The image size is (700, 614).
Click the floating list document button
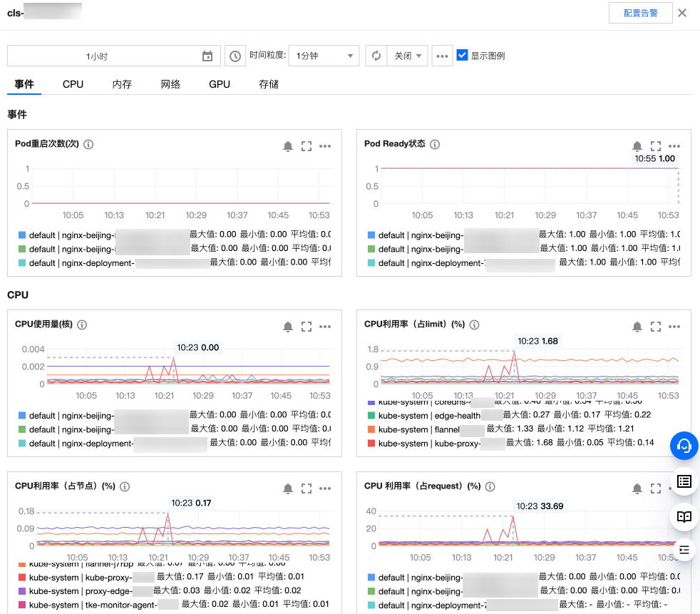pos(684,481)
